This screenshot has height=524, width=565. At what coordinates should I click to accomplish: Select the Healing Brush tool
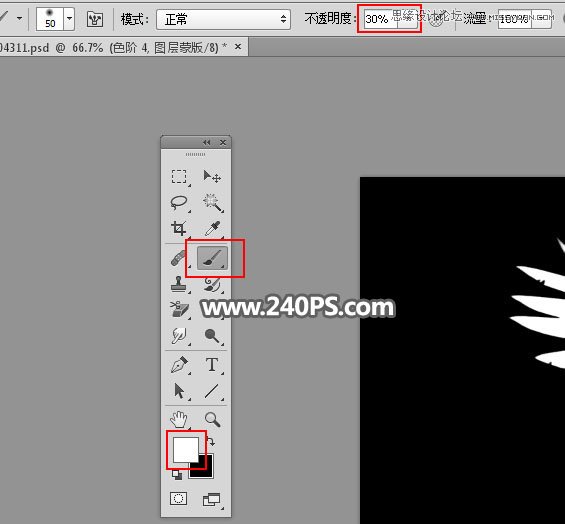178,258
